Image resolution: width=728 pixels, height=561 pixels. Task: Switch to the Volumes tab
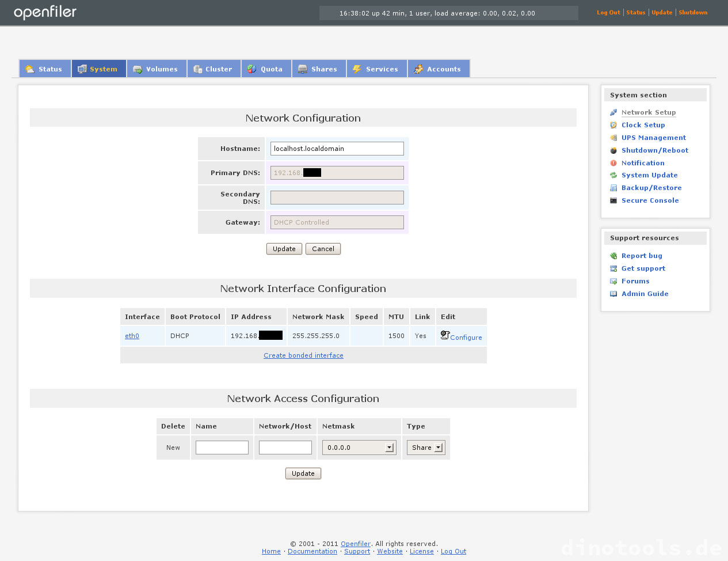tap(157, 69)
